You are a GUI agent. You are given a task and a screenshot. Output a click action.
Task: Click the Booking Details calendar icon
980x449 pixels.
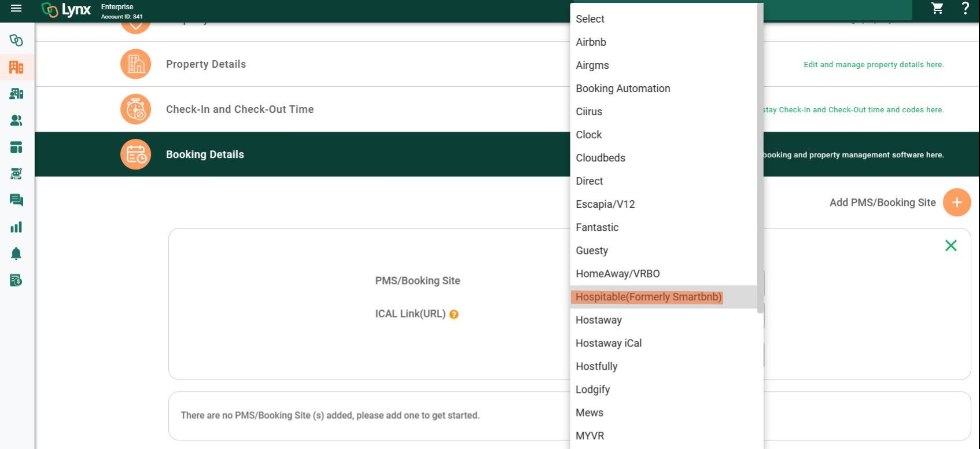[x=135, y=154]
